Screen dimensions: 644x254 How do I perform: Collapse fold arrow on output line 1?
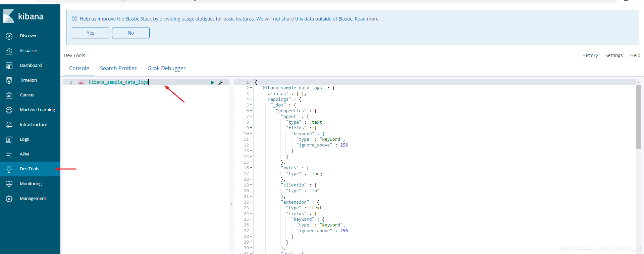tap(251, 82)
